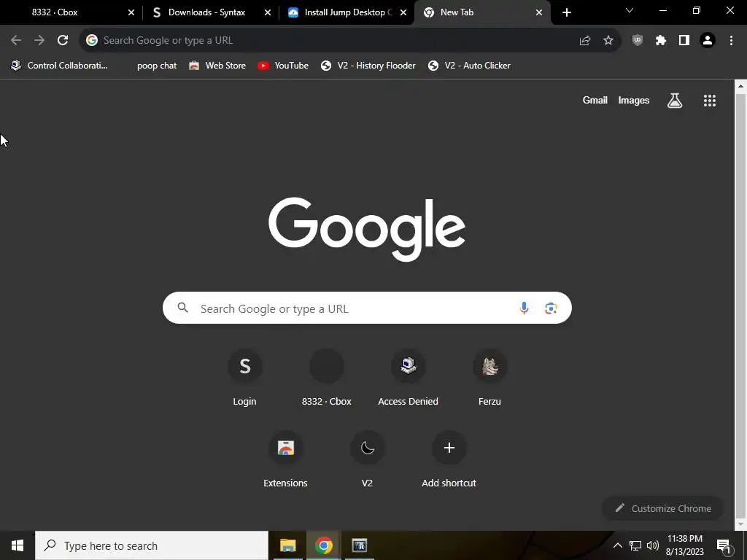
Task: Open the Ferzu shortcut
Action: 489,377
